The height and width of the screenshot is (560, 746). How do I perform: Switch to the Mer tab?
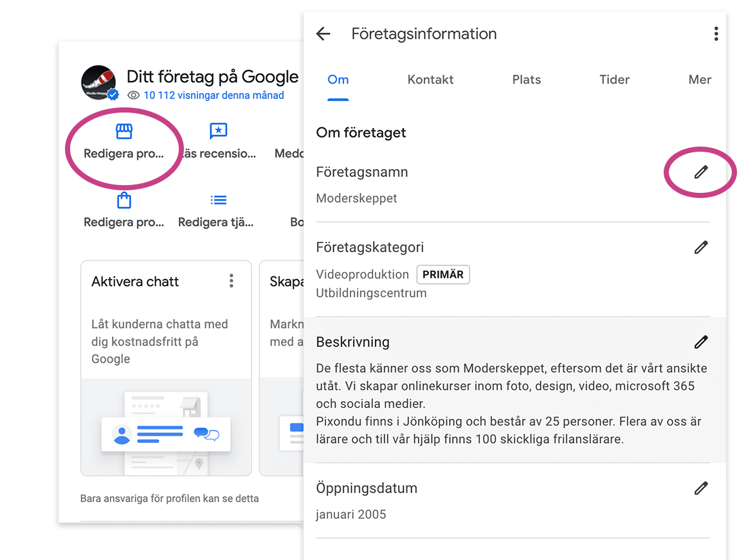pyautogui.click(x=700, y=80)
